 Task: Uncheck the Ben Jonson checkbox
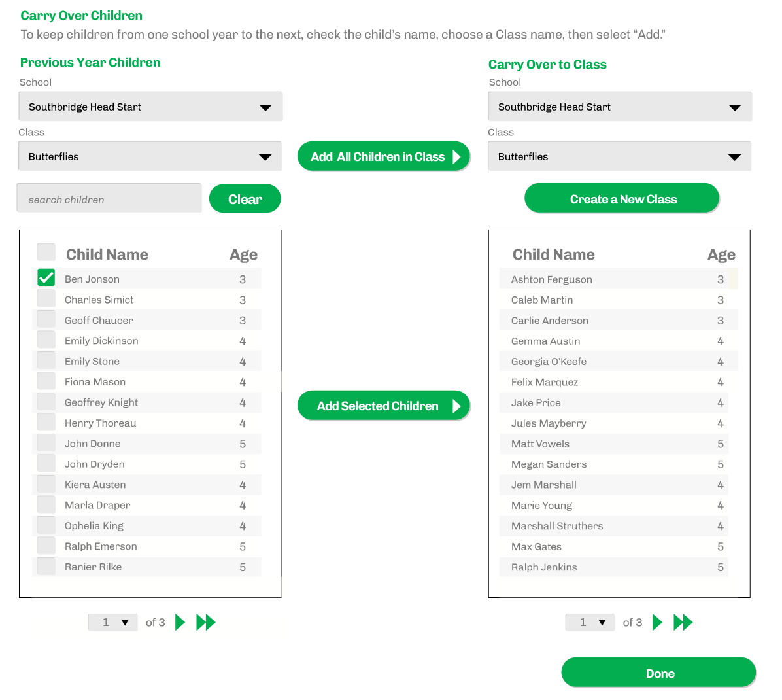click(x=46, y=278)
